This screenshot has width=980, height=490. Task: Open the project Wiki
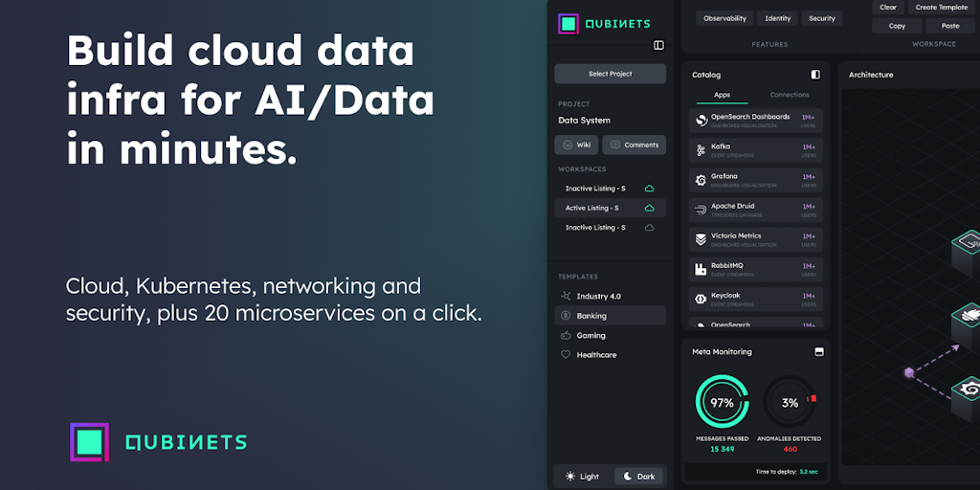click(x=576, y=145)
